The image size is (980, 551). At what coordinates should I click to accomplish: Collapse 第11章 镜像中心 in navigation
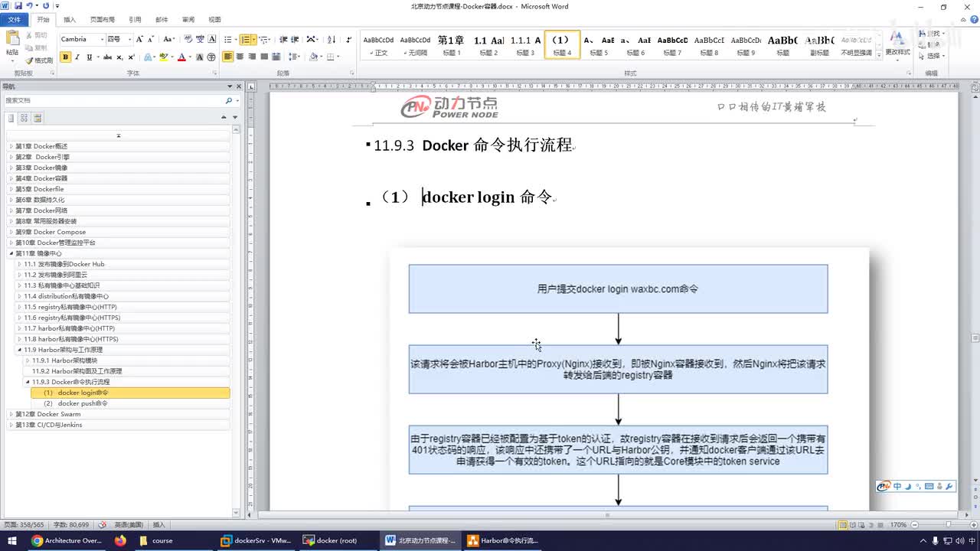click(x=11, y=253)
